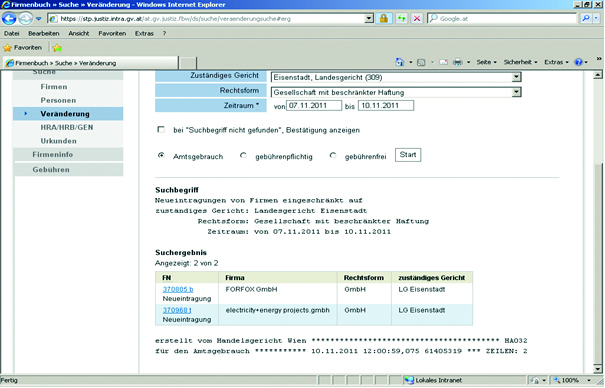Open a new blank tab
The image size is (605, 388).
(188, 63)
